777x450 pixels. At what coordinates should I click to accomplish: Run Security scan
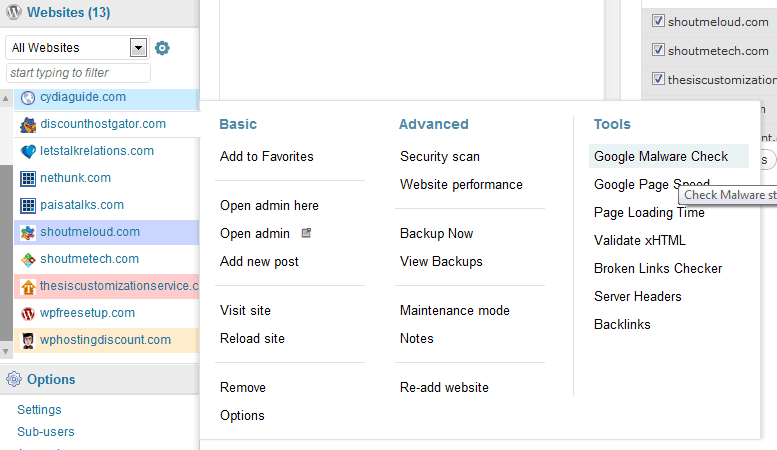click(440, 157)
